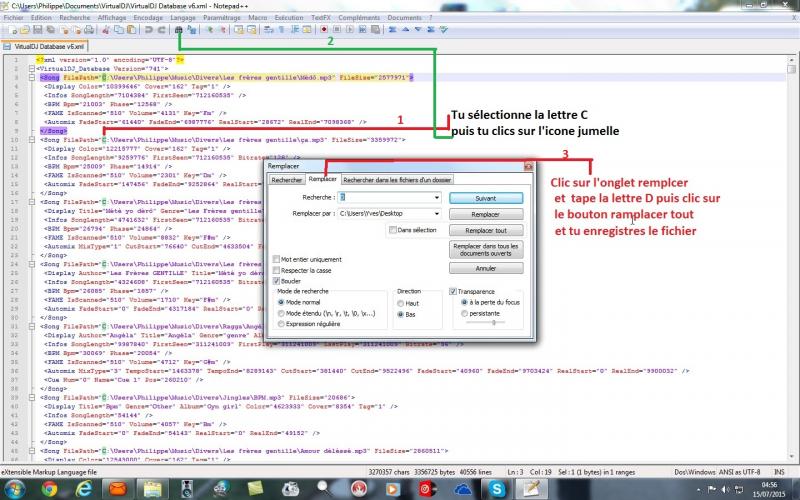Enable the 'Mot entier uniquement' checkbox
The height and width of the screenshot is (500, 800).
pos(277,259)
